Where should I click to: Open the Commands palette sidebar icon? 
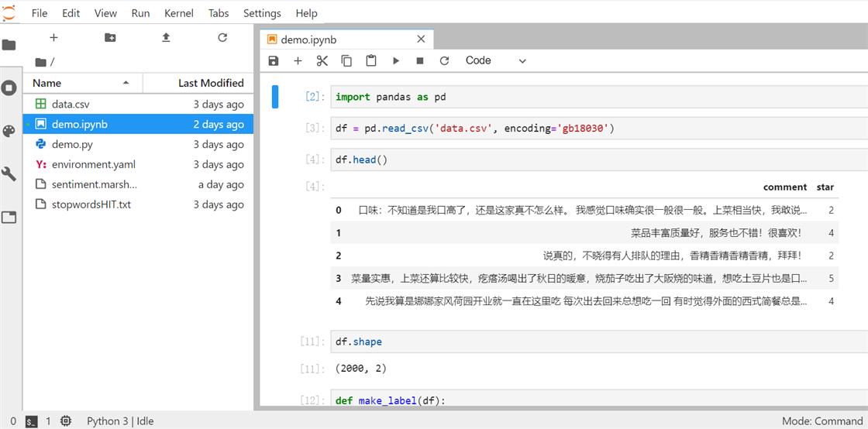9,131
